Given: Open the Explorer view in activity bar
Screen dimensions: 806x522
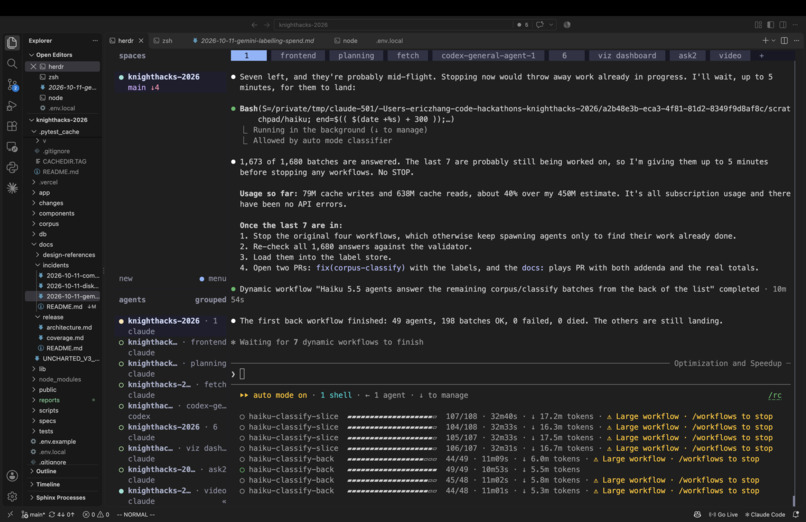Looking at the screenshot, I should click(12, 43).
